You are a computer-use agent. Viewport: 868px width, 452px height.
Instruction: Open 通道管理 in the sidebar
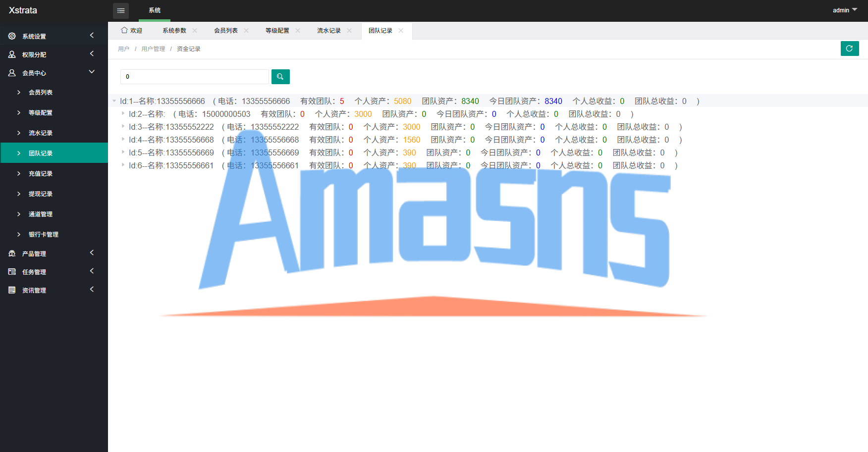pyautogui.click(x=54, y=214)
